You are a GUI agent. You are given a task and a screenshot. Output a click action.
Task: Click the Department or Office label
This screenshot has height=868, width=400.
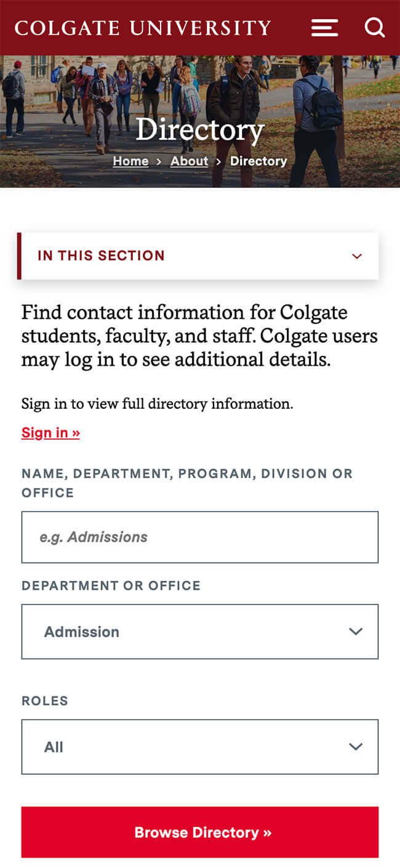111,585
